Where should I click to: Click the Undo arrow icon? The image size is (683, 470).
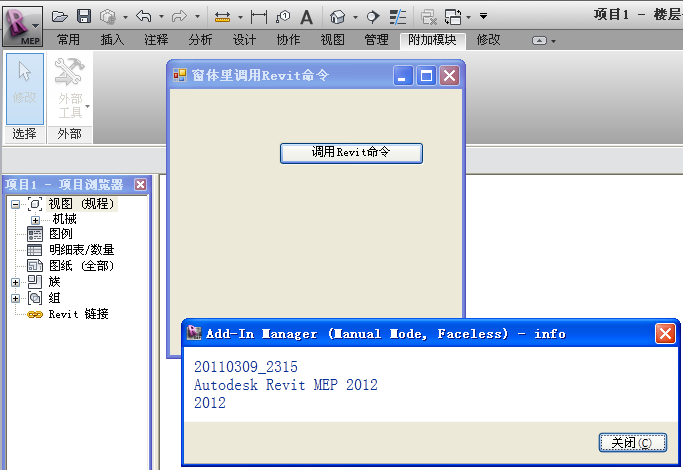[x=144, y=17]
